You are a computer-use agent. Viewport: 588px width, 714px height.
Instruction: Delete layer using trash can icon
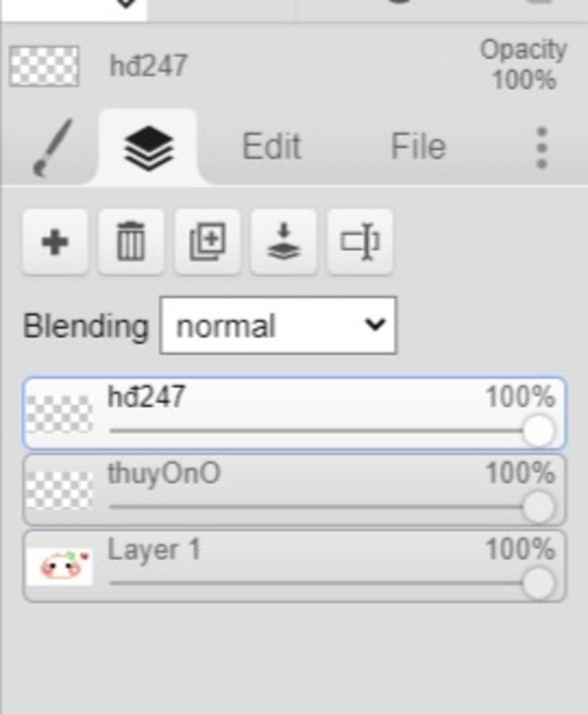(131, 242)
